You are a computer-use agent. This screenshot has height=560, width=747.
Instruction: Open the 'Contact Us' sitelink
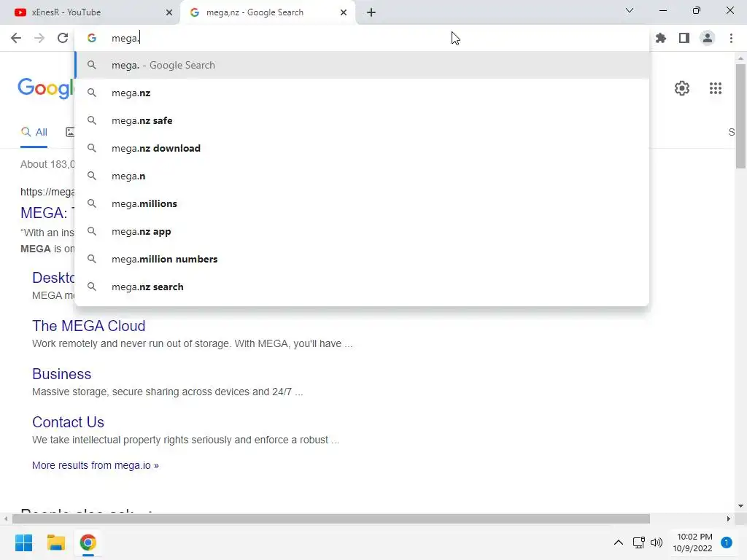coord(68,422)
